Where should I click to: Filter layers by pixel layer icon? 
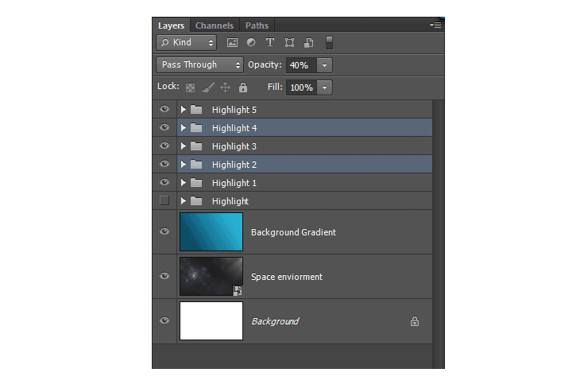pyautogui.click(x=232, y=43)
